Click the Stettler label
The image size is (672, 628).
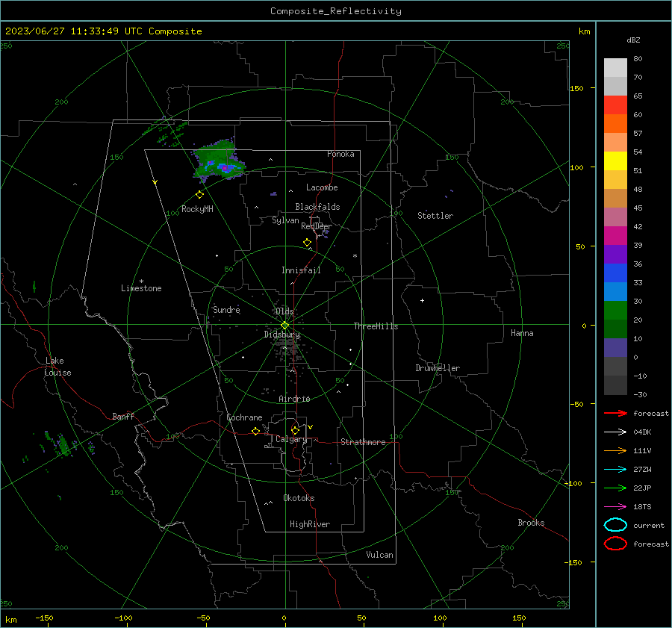click(435, 216)
